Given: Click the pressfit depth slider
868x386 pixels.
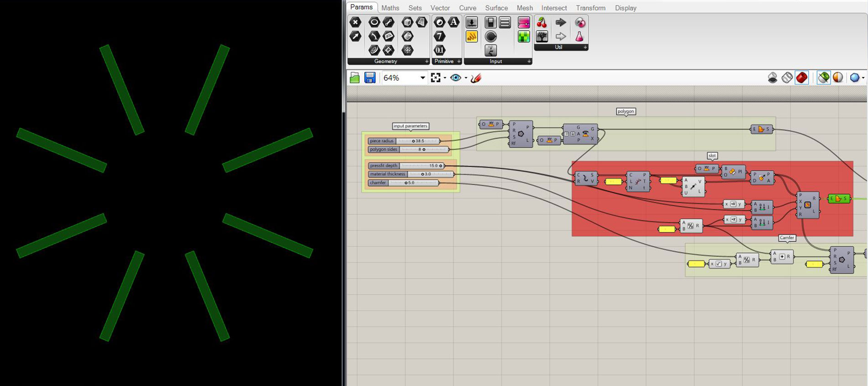Looking at the screenshot, I should pyautogui.click(x=406, y=166).
